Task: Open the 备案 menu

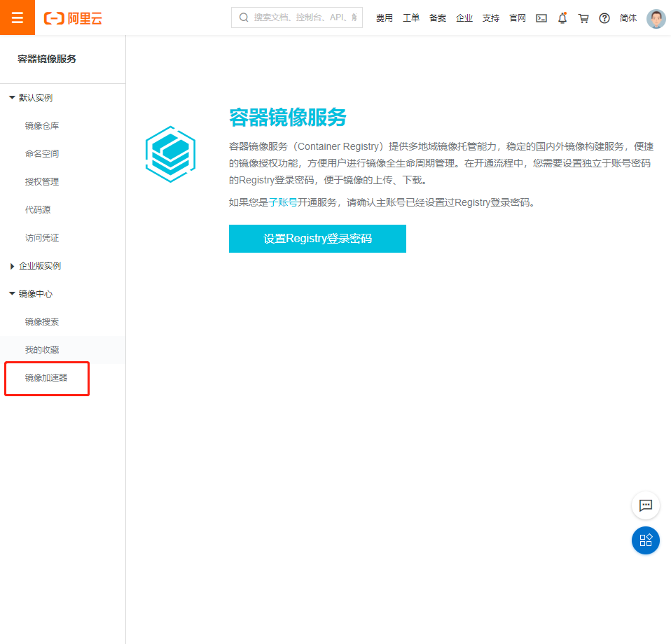Action: (437, 18)
